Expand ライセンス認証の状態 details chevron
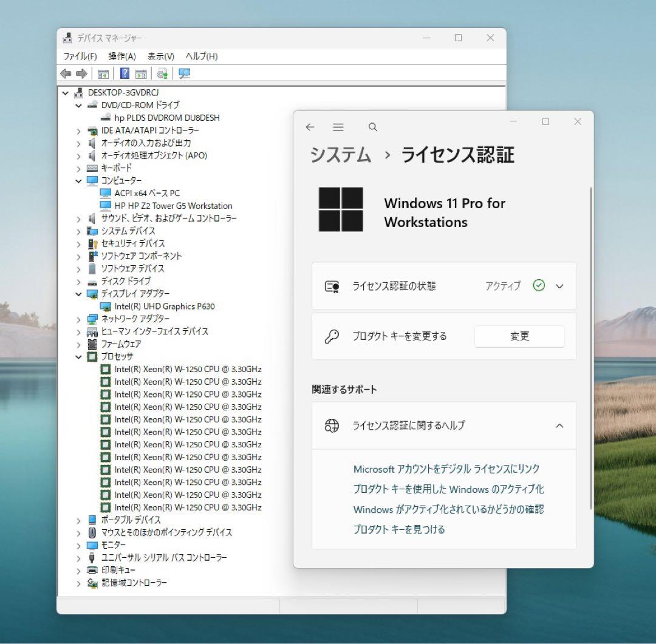Screen dimensions: 656x644 click(559, 286)
